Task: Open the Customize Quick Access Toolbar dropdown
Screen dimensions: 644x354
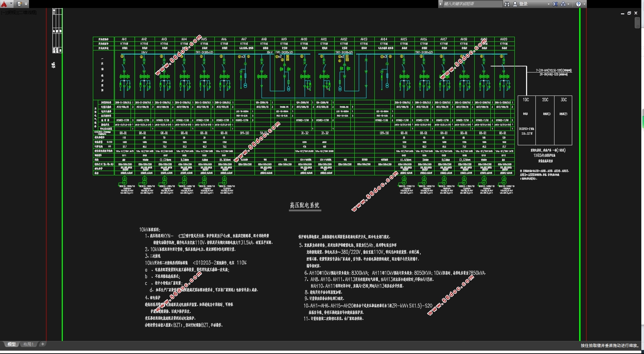Action: [26, 4]
